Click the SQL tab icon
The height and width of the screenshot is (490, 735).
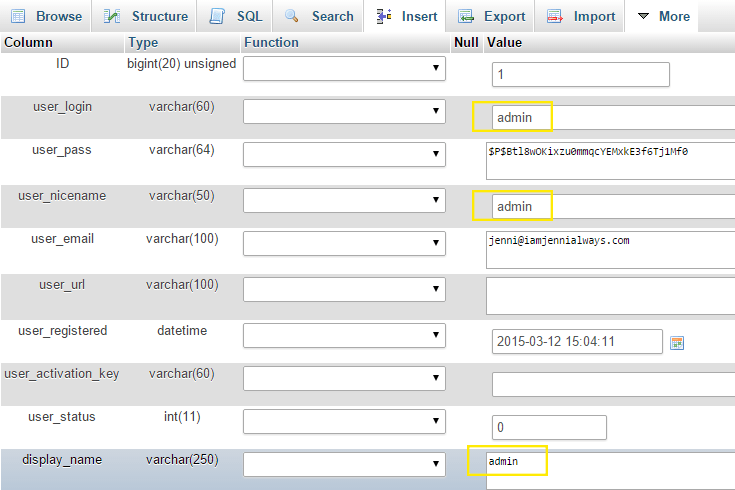coord(218,16)
